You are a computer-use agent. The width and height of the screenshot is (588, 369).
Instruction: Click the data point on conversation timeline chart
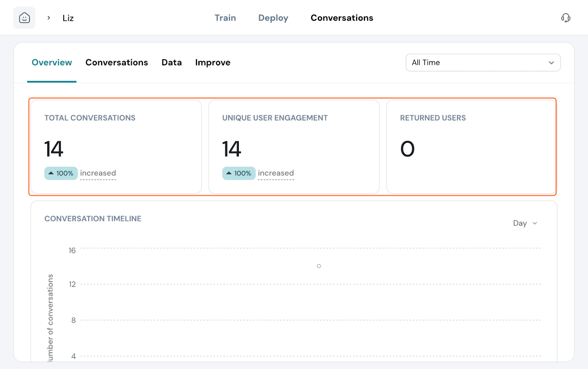click(x=319, y=266)
